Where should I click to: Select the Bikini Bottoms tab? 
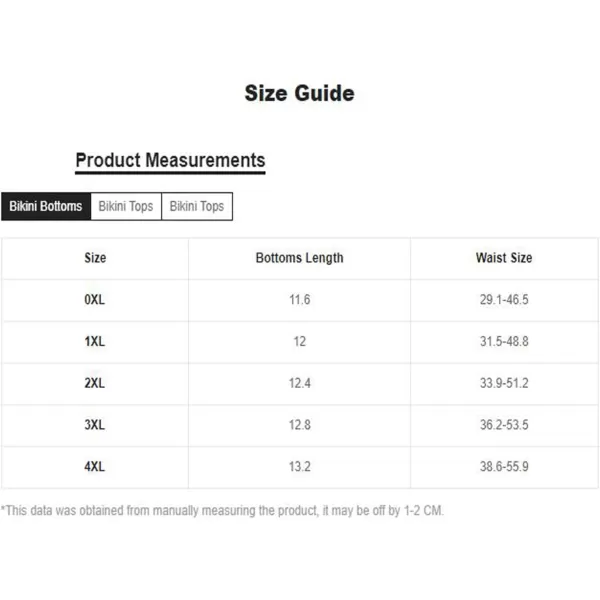[46, 206]
